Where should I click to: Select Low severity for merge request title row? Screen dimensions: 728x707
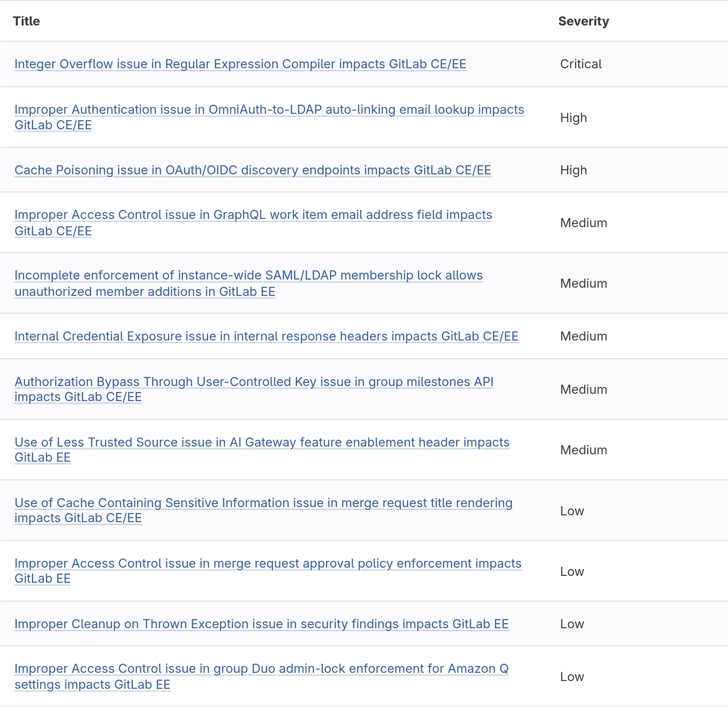[x=572, y=511]
